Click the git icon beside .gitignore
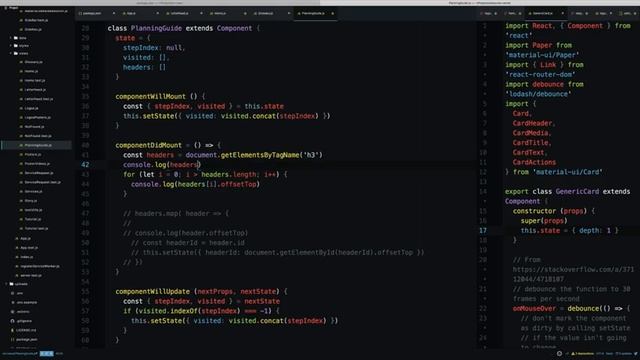Image resolution: width=640 pixels, height=360 pixels. pos(13,321)
